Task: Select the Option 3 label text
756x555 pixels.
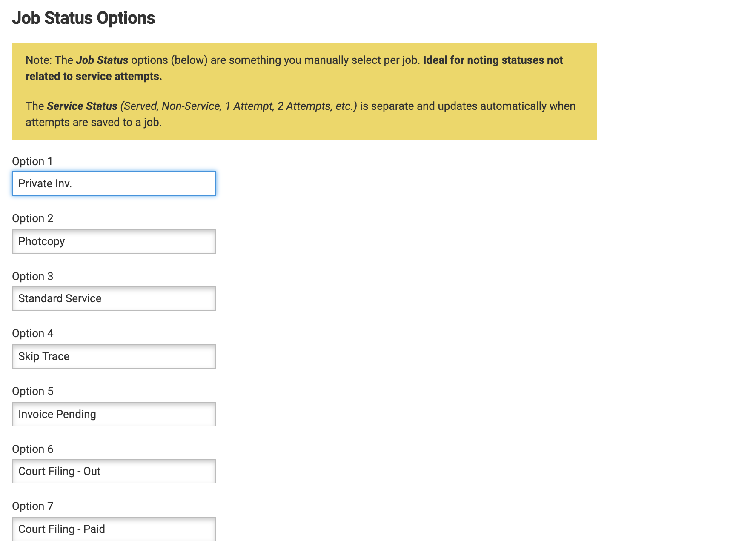Action: click(x=32, y=276)
